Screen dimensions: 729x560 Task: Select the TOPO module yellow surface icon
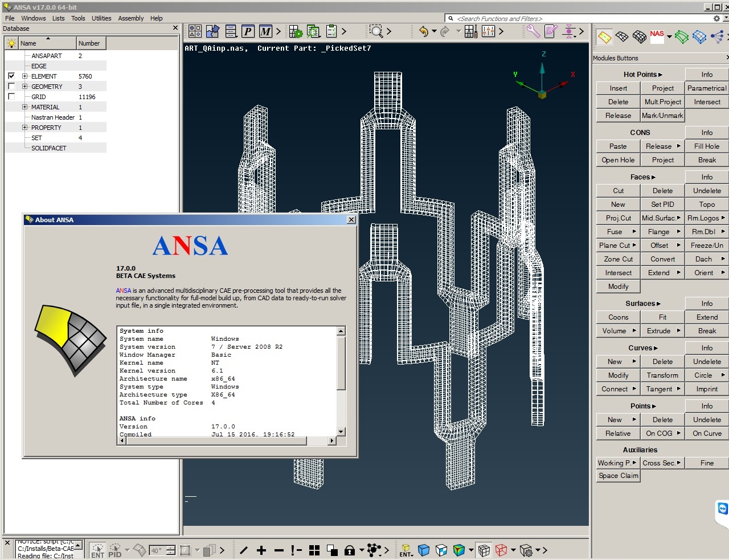click(604, 38)
